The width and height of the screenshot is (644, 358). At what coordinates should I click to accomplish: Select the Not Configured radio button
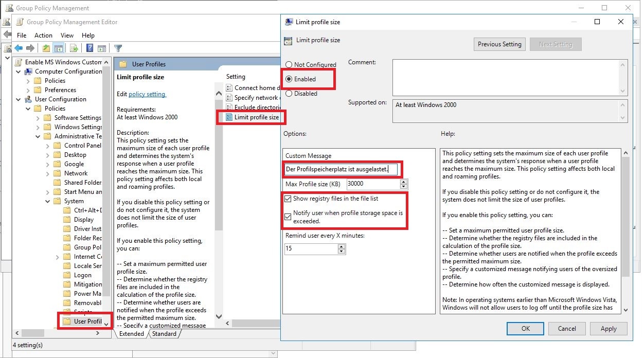(289, 65)
